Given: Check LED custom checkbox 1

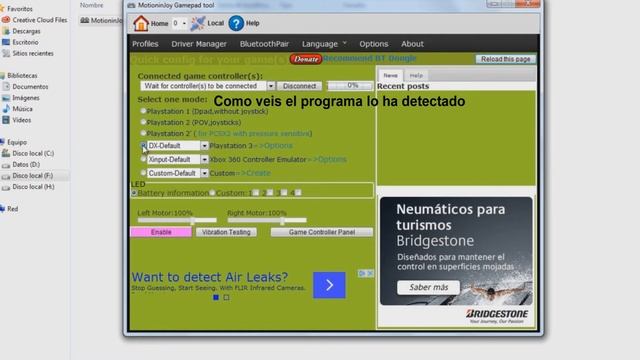Looking at the screenshot, I should click(x=256, y=193).
